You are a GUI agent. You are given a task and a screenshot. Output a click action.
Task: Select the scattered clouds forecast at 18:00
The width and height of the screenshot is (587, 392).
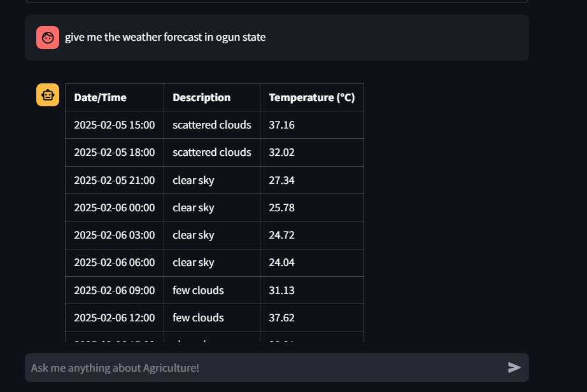point(212,152)
